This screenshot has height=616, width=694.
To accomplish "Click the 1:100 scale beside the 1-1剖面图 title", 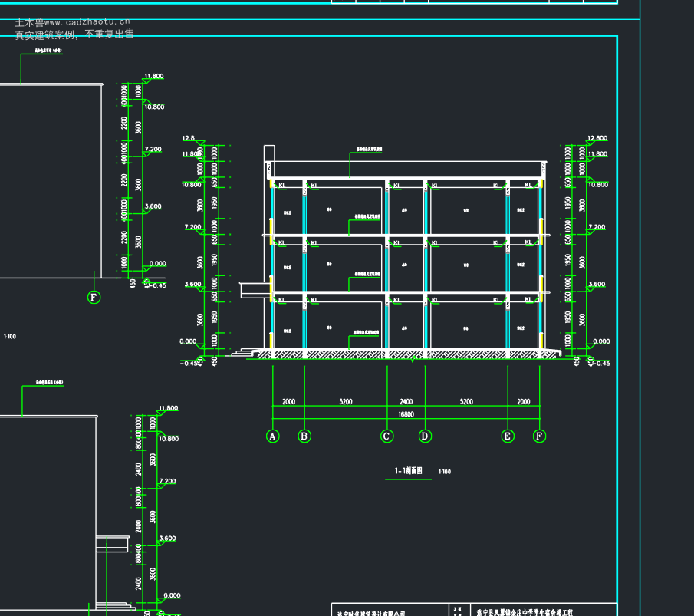I will [444, 472].
